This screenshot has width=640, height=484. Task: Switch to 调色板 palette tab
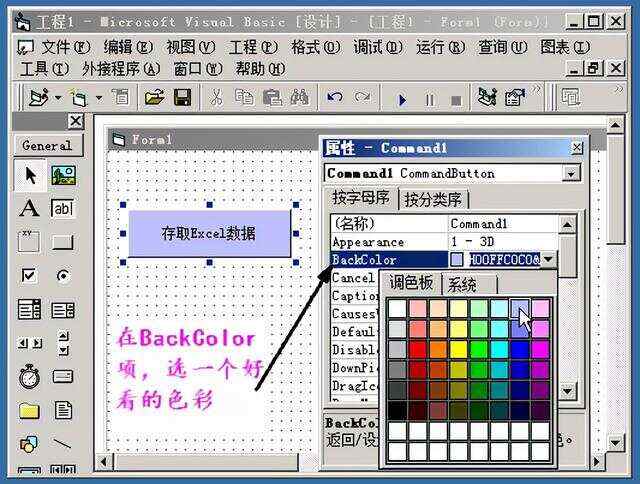click(411, 282)
